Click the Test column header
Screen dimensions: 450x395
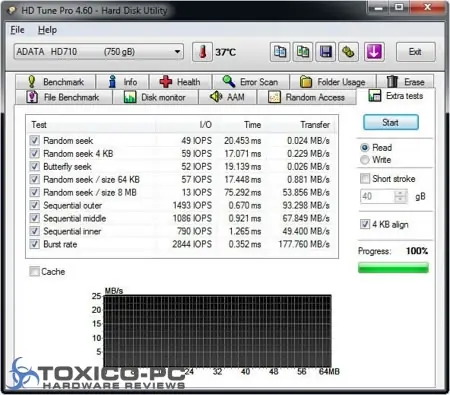pos(91,125)
